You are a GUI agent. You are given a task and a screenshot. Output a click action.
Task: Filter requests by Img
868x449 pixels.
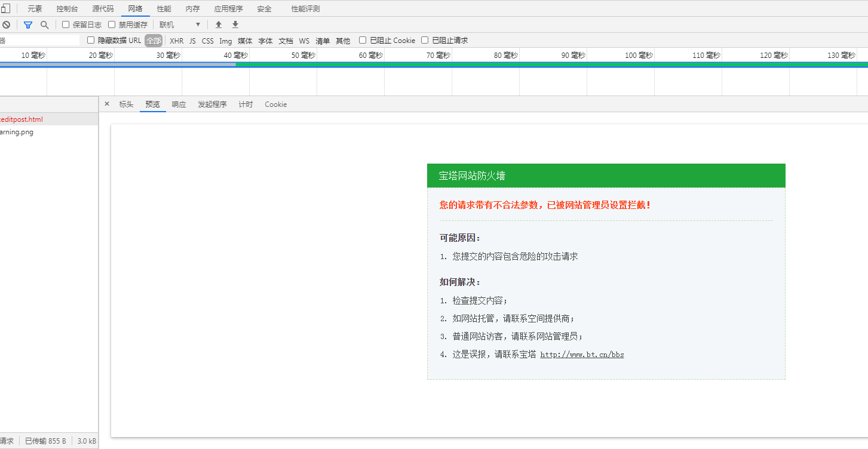coord(225,41)
